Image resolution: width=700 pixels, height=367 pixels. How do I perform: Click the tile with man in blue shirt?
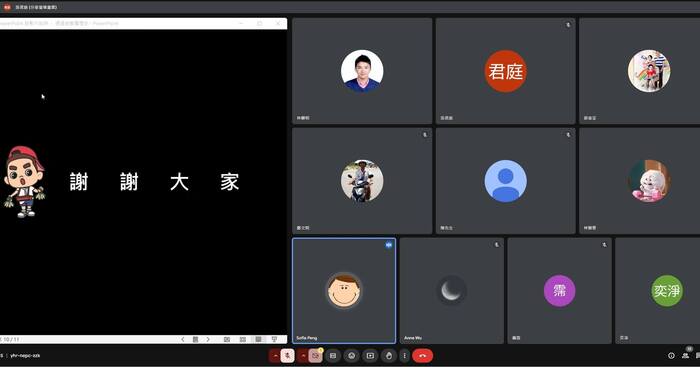point(362,71)
